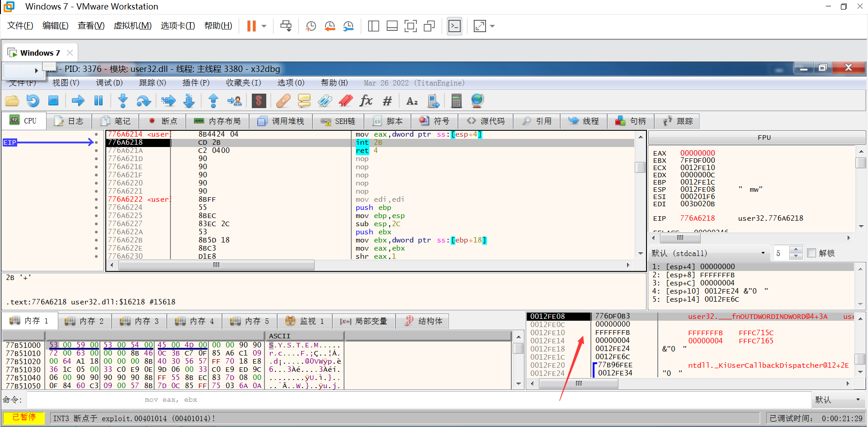Toggle the 解锁 checkbox
The width and height of the screenshot is (868, 427).
tap(811, 253)
